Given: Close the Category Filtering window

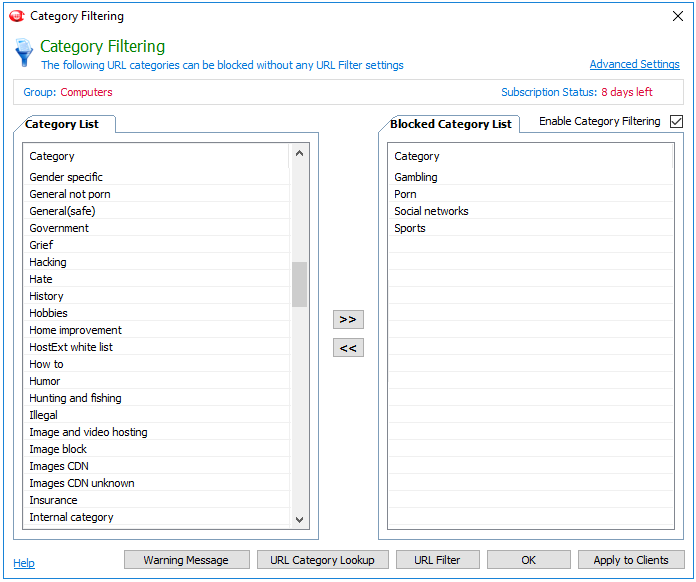Looking at the screenshot, I should [677, 16].
